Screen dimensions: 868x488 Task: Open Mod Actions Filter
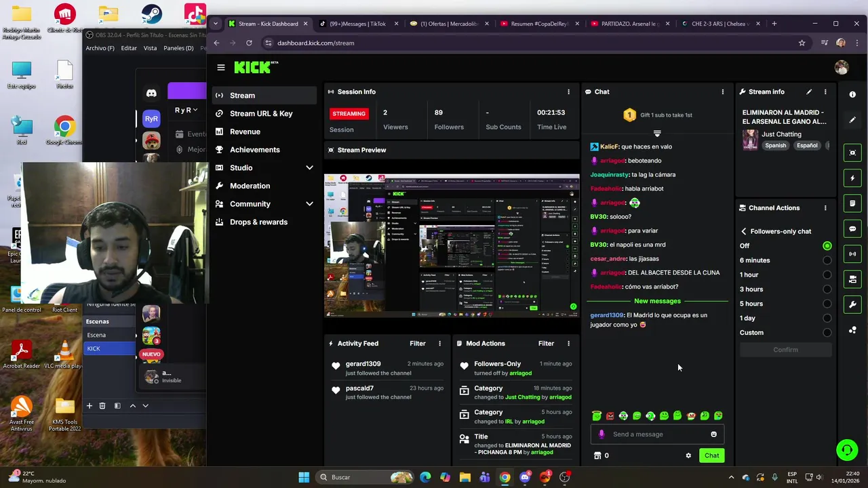(x=546, y=344)
